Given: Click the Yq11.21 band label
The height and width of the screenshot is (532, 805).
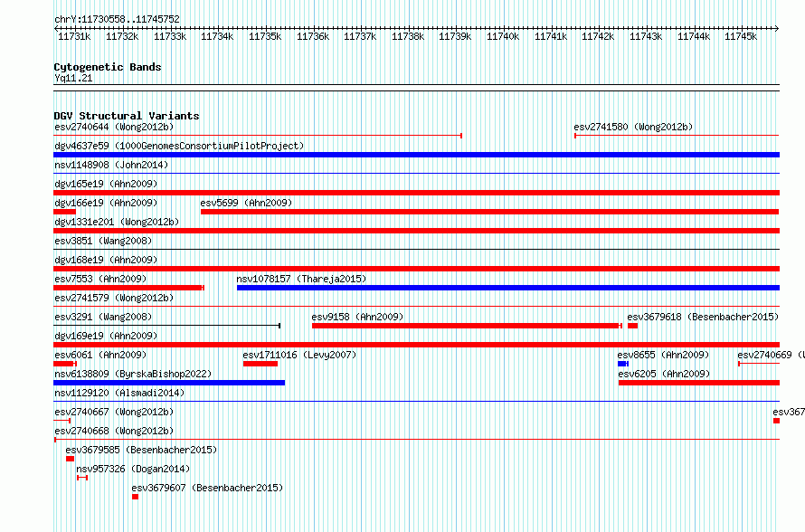Looking at the screenshot, I should pyautogui.click(x=73, y=78).
